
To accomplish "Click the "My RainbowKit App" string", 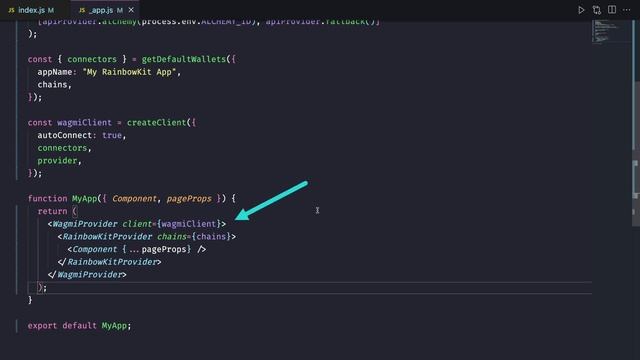I will tap(129, 72).
